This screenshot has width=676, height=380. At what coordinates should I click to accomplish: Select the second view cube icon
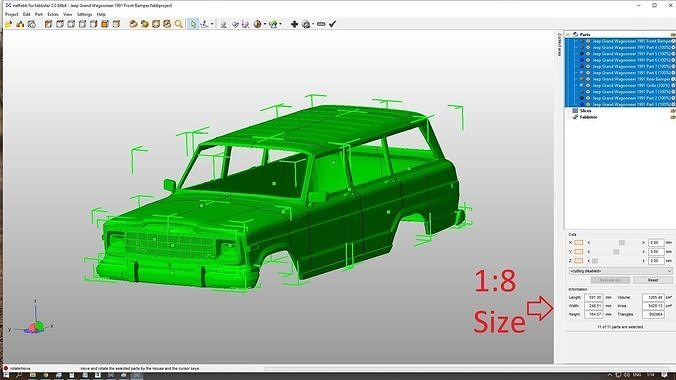pos(59,24)
